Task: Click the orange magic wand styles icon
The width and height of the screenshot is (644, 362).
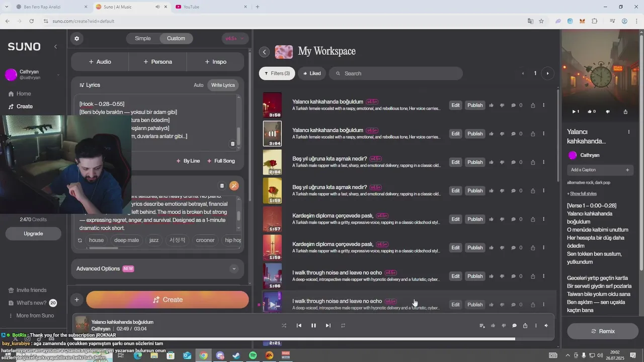Action: pyautogui.click(x=234, y=186)
